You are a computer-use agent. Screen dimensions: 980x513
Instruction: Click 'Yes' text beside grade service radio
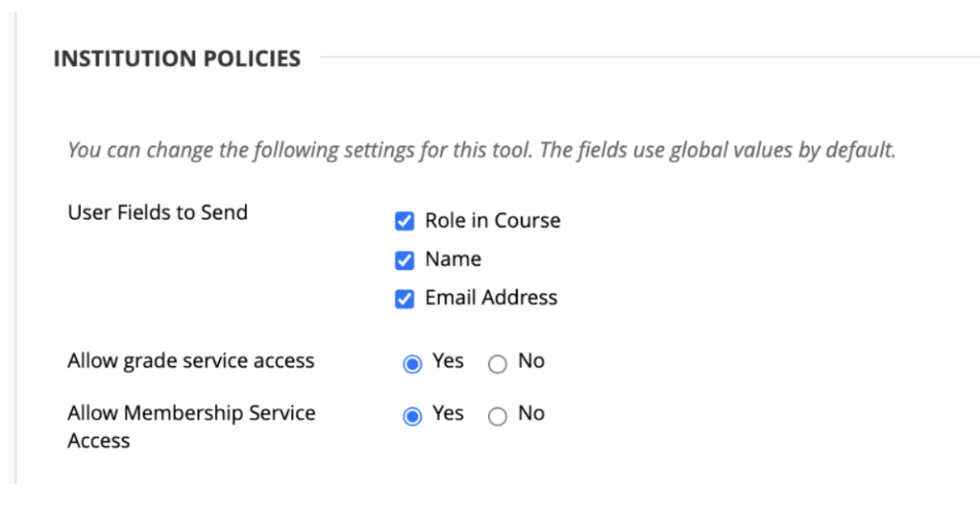tap(448, 361)
